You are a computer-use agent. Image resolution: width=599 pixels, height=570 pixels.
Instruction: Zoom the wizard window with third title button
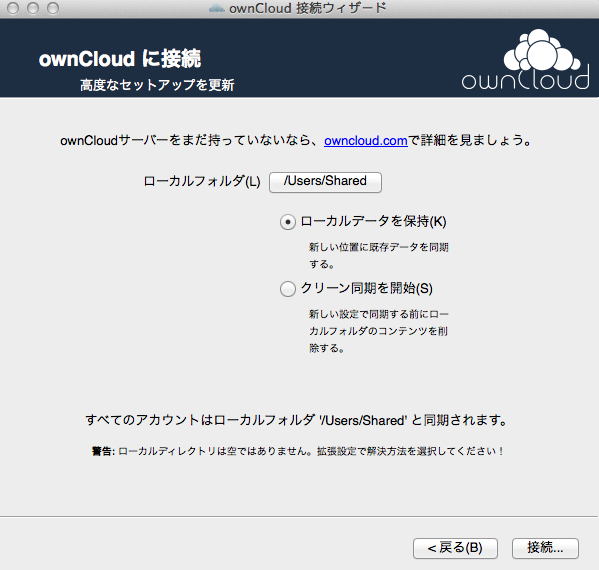(53, 8)
